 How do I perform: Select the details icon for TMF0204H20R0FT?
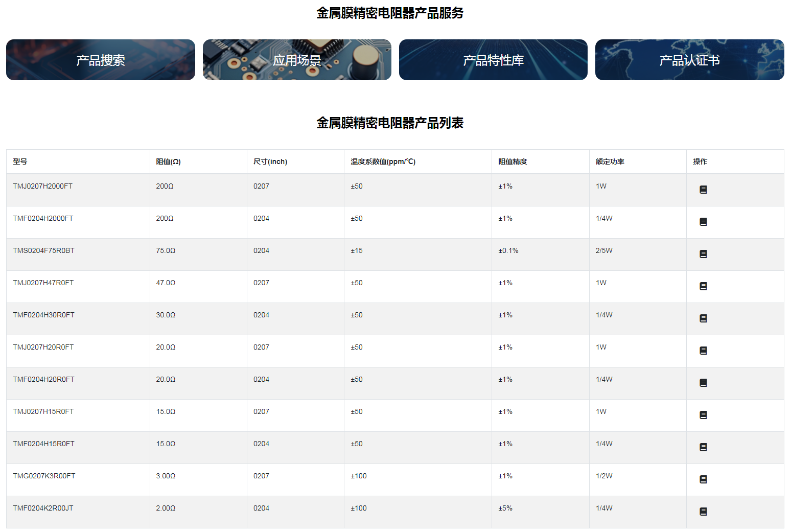click(703, 383)
